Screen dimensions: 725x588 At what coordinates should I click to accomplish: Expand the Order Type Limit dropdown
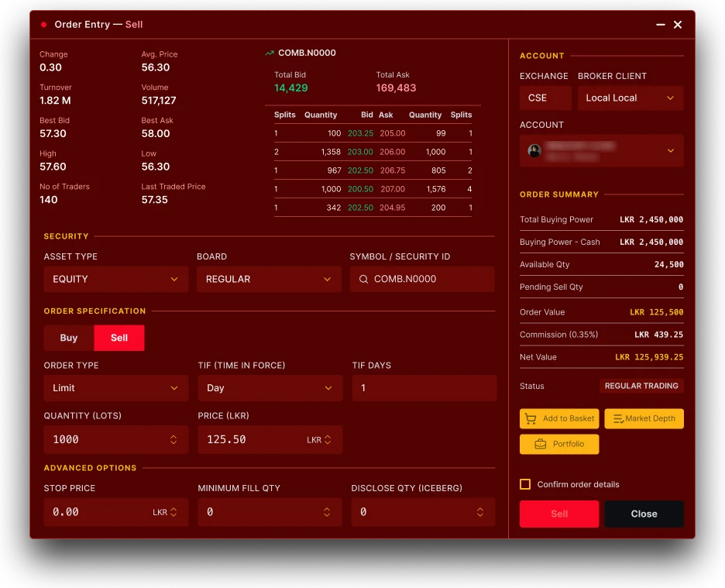coord(116,387)
